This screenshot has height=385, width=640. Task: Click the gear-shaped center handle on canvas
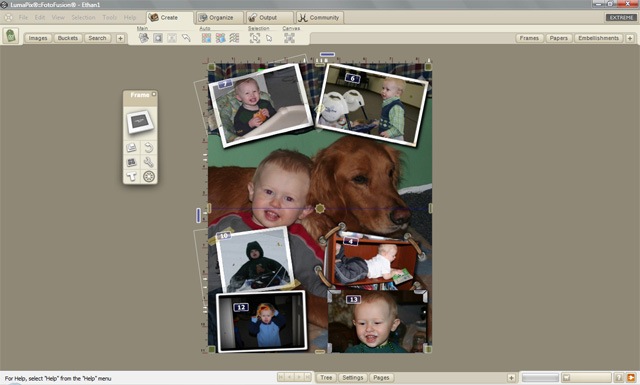(x=320, y=209)
